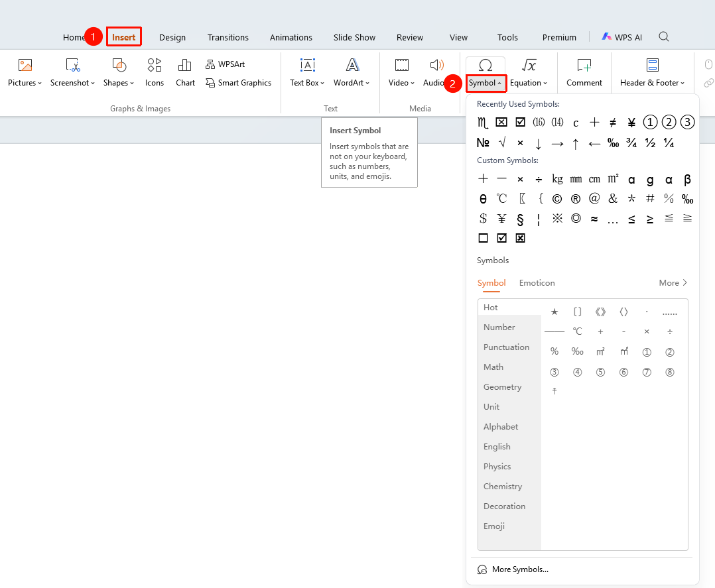The height and width of the screenshot is (588, 715).
Task: Go to the Slide Show tab
Action: click(354, 37)
